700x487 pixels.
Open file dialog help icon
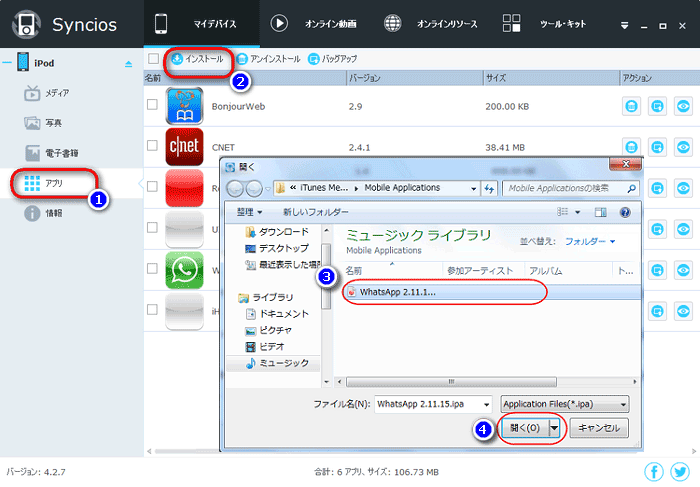[x=625, y=212]
